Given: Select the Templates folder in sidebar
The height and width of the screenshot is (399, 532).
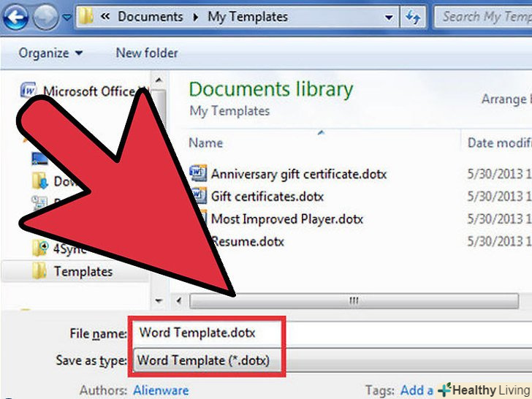Looking at the screenshot, I should pos(75,271).
